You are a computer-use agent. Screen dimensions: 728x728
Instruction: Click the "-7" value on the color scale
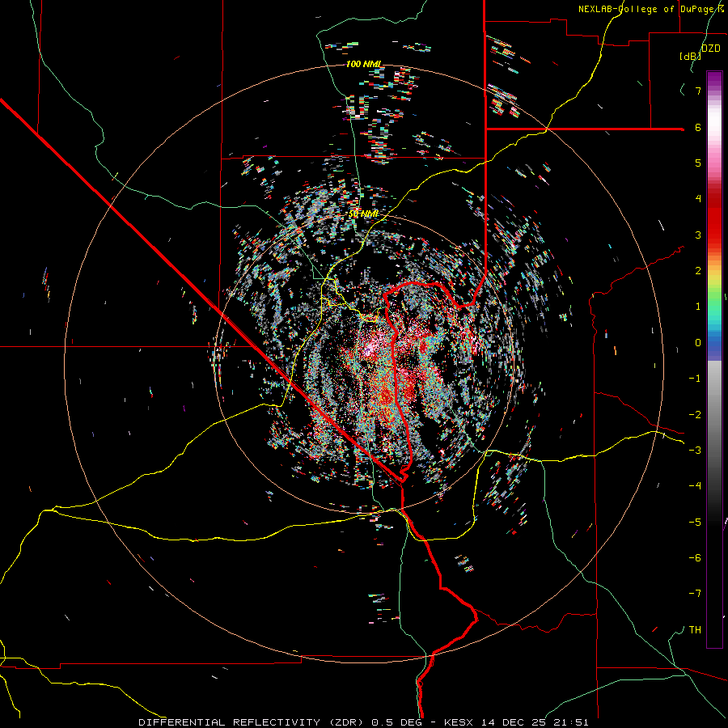[695, 594]
